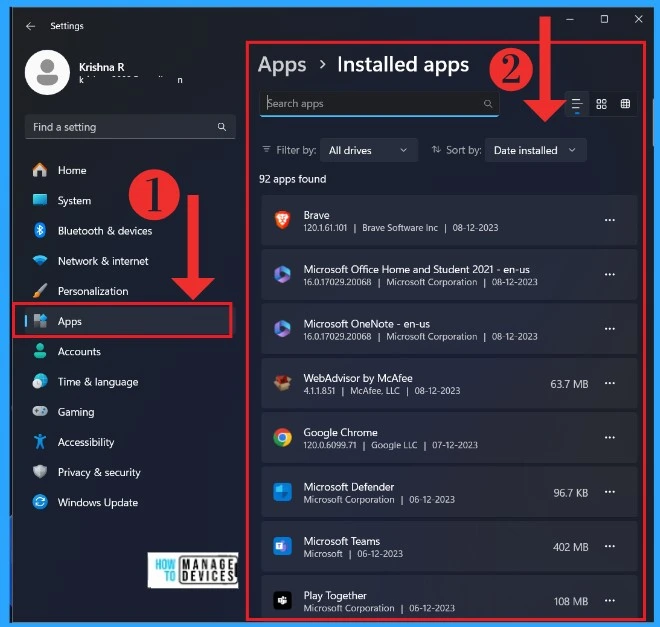Click the Brave app icon

pos(282,220)
